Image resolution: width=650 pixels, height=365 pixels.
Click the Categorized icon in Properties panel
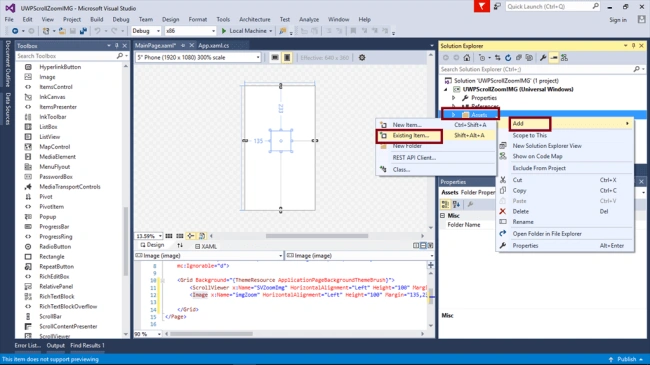coord(445,204)
